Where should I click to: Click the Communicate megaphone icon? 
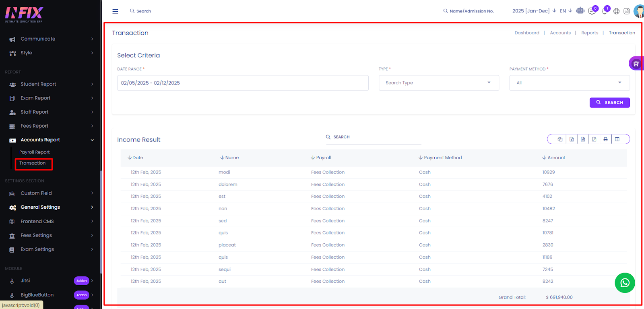12,39
